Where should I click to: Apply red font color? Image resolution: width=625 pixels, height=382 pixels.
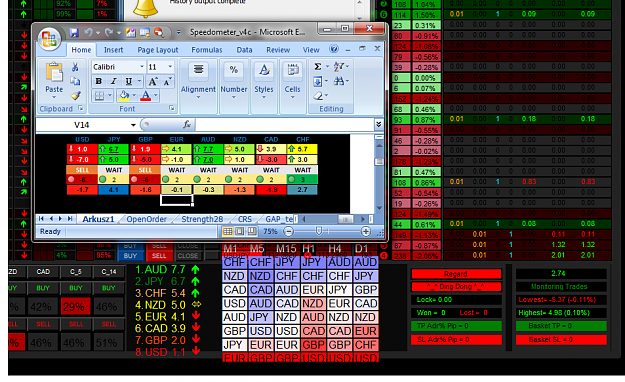click(145, 96)
